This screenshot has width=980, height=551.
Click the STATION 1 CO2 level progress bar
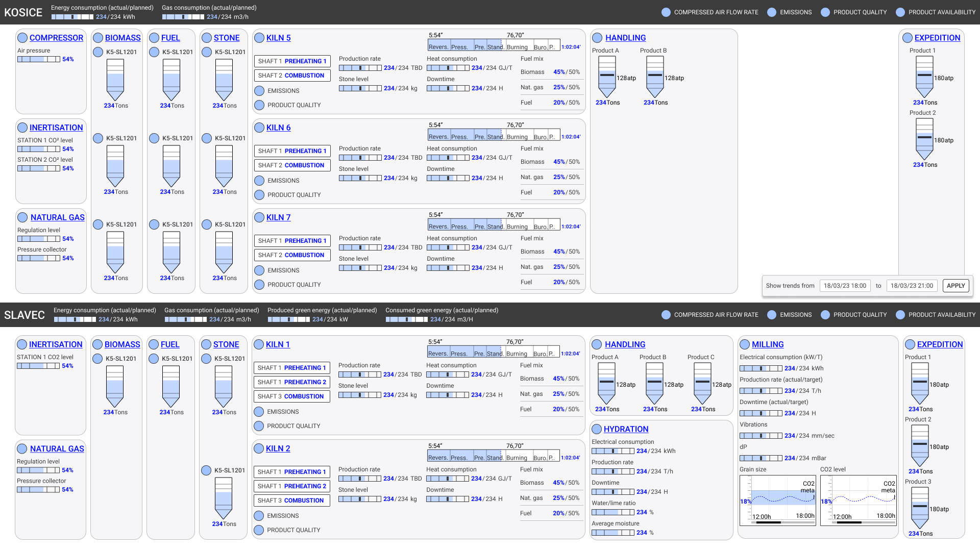click(38, 365)
